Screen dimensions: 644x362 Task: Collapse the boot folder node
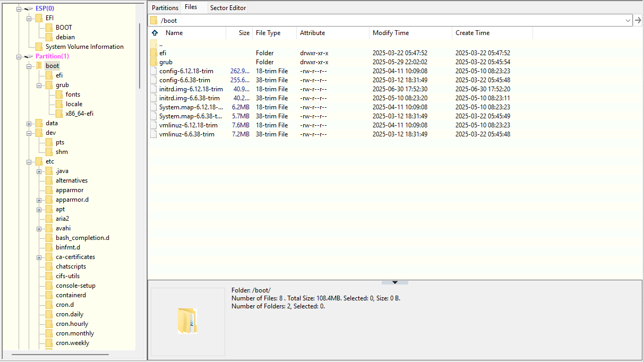click(x=29, y=66)
